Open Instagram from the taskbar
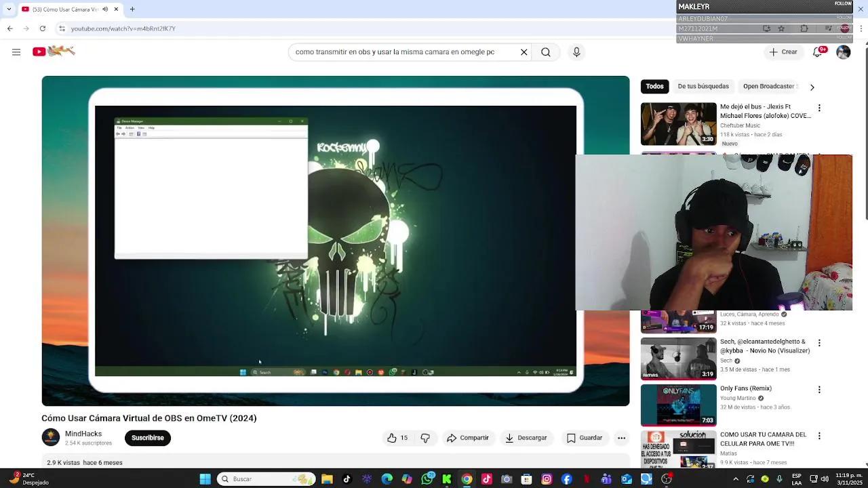 click(547, 479)
